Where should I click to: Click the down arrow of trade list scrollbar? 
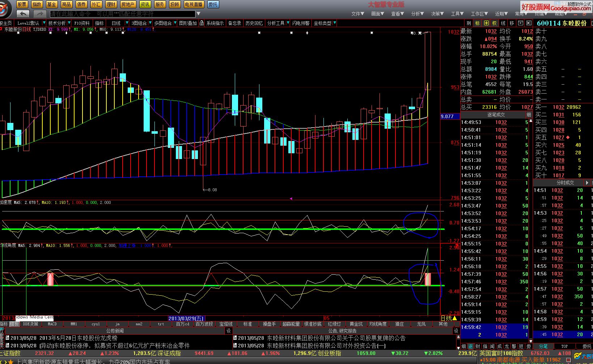coord(531,341)
